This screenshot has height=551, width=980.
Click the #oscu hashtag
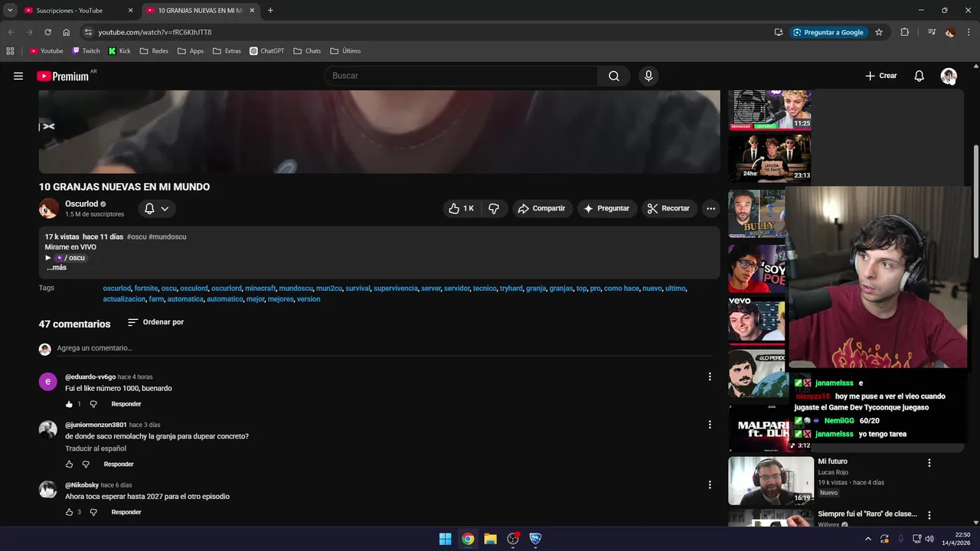click(x=136, y=237)
